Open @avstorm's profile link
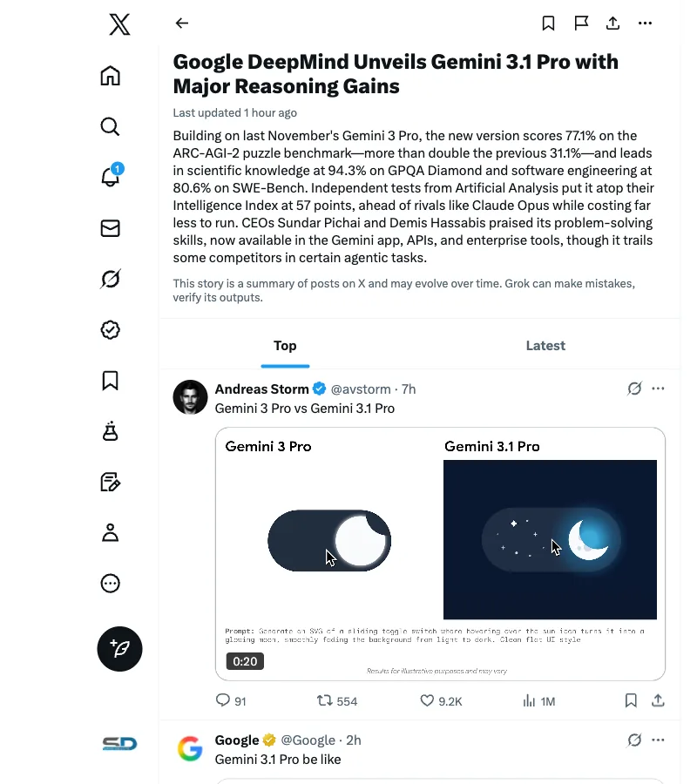This screenshot has height=784, width=697. [x=362, y=389]
